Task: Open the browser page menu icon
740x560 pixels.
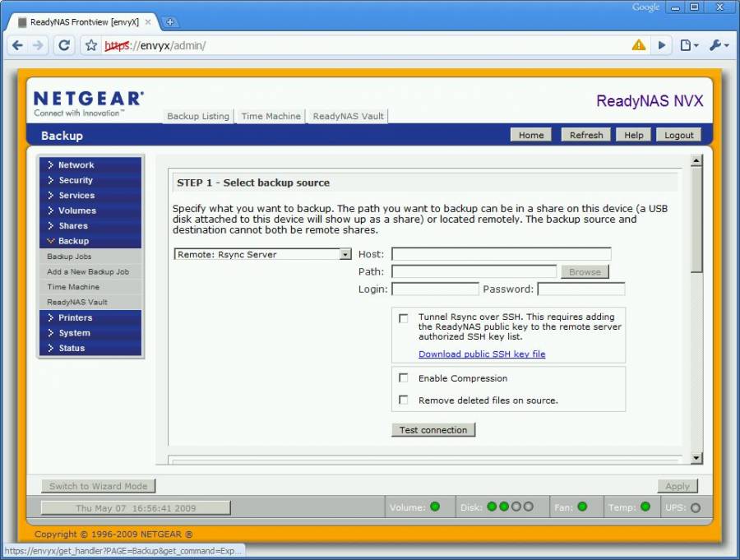Action: click(x=688, y=45)
